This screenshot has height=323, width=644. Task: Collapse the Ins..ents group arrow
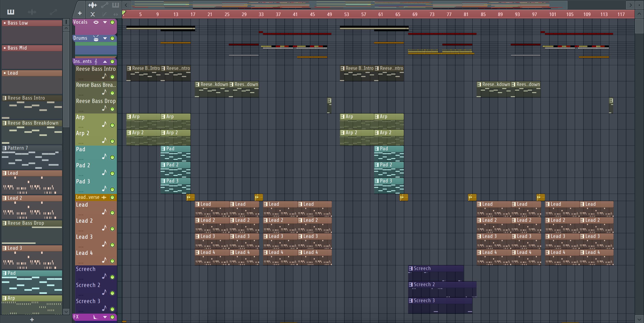tap(105, 61)
